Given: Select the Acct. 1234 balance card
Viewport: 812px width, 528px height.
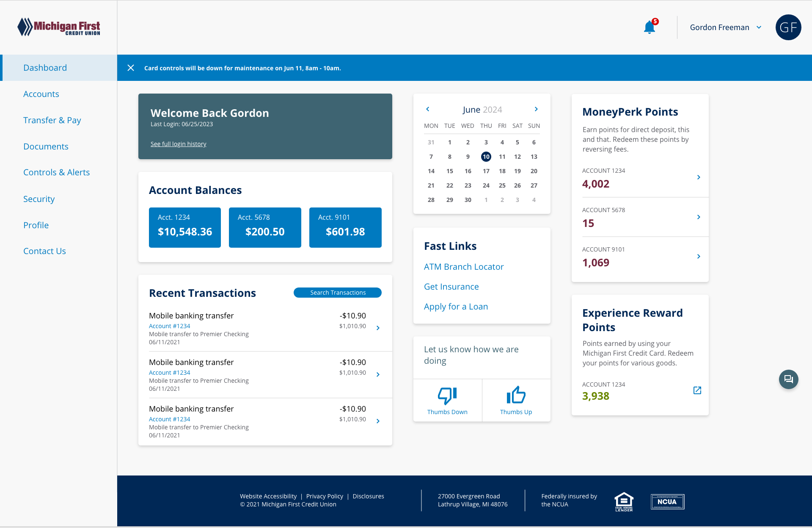Looking at the screenshot, I should (x=185, y=227).
